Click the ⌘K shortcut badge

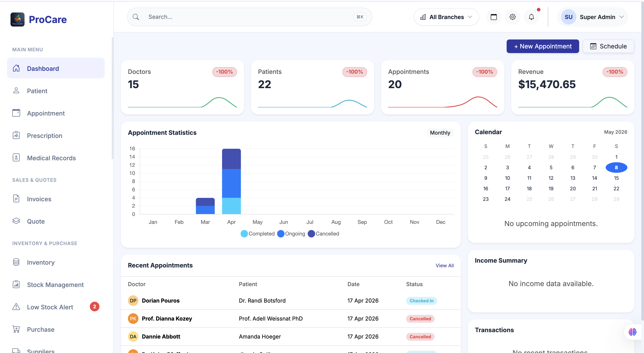click(x=360, y=17)
